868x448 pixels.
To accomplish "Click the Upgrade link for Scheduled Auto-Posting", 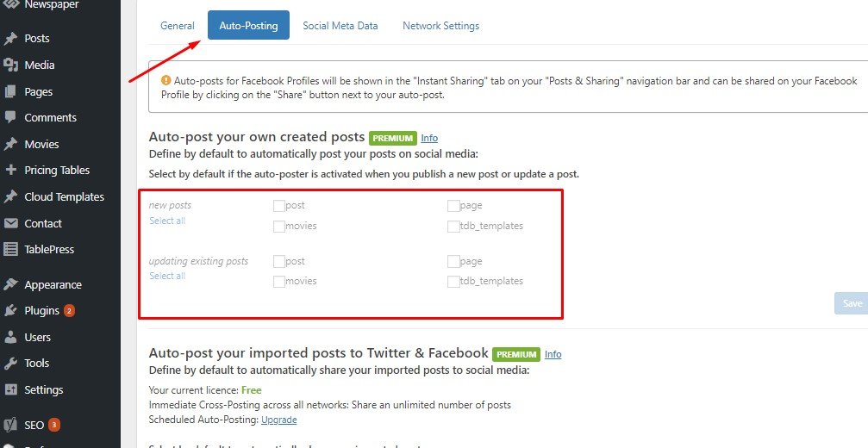I will click(x=278, y=420).
